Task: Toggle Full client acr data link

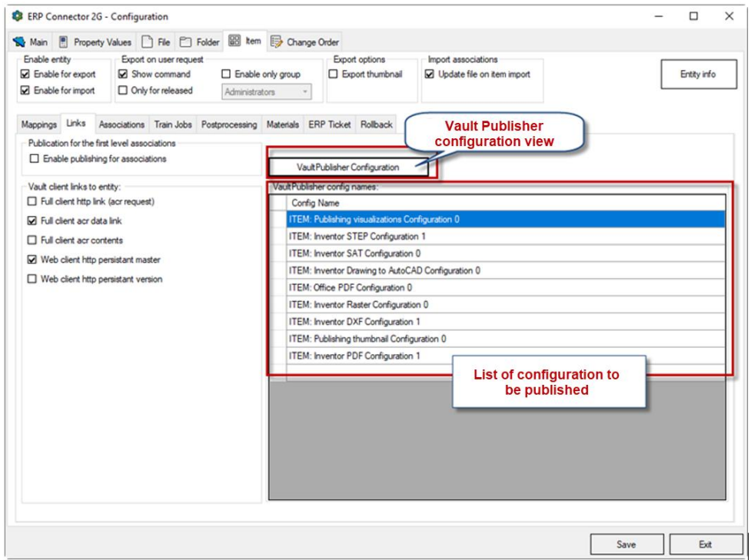Action: click(32, 220)
